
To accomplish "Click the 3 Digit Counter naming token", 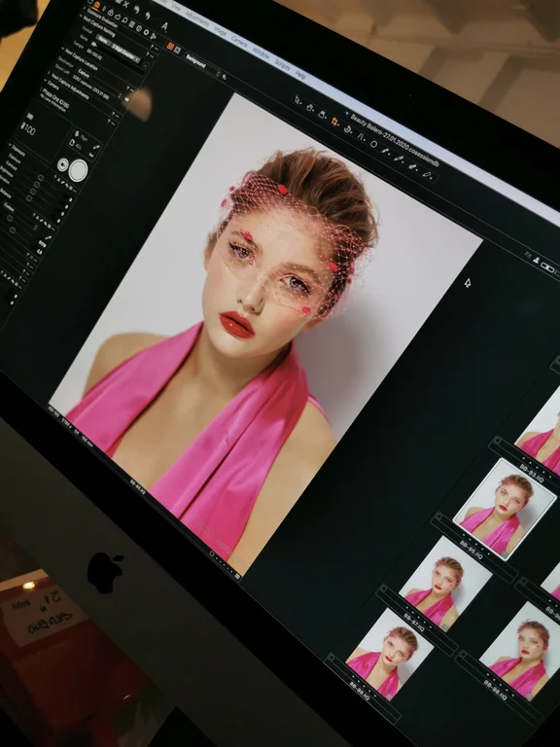I will 125,53.
